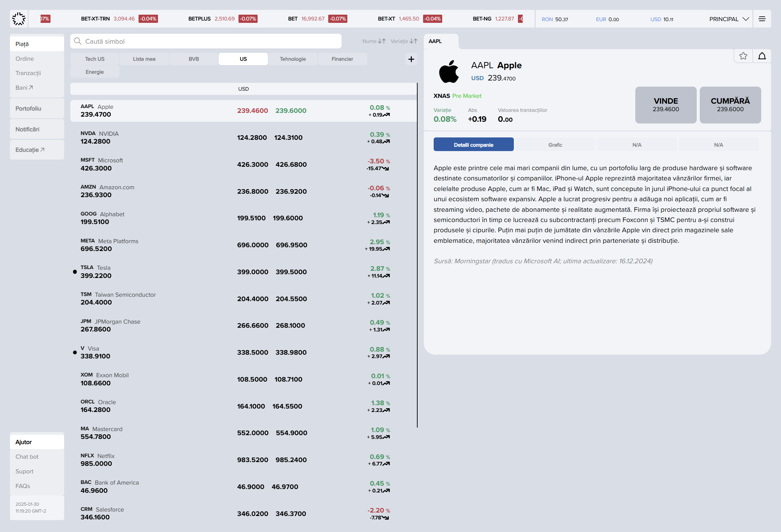Switch to Lista mea tab

tap(144, 59)
